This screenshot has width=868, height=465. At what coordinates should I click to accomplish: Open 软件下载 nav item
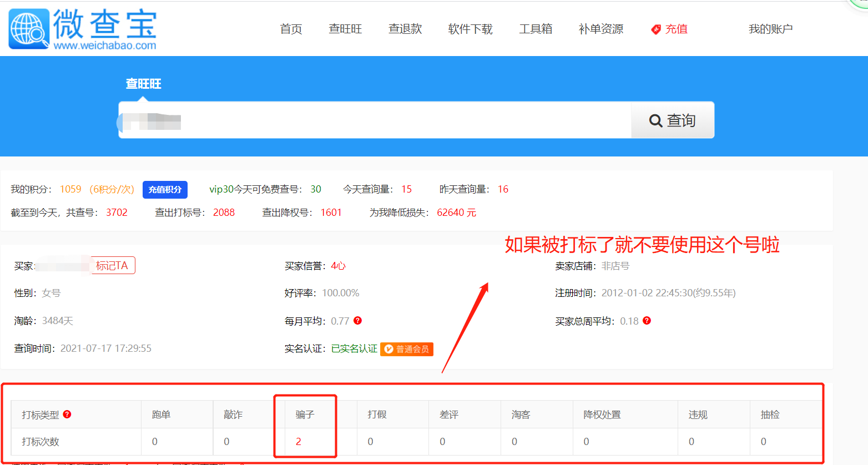(x=470, y=29)
